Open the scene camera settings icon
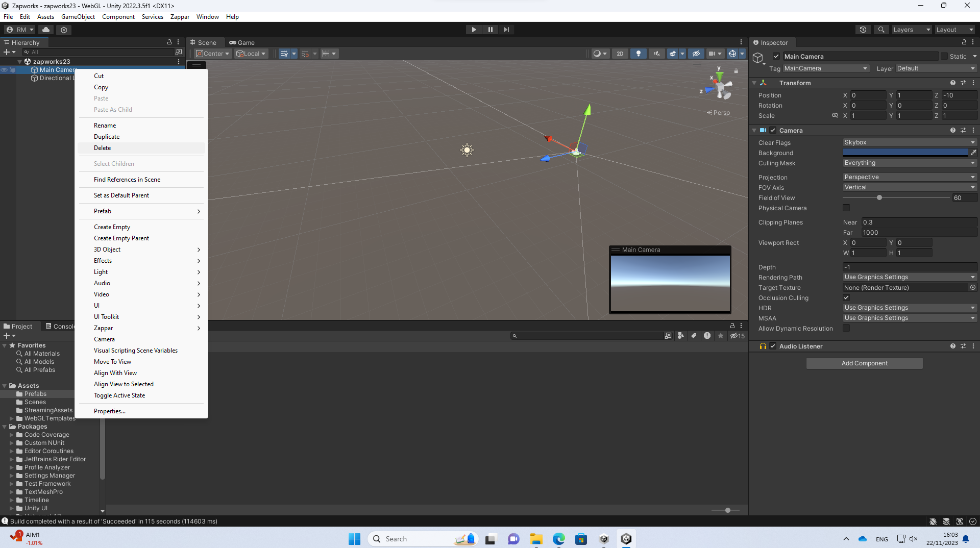This screenshot has width=980, height=548. point(712,54)
